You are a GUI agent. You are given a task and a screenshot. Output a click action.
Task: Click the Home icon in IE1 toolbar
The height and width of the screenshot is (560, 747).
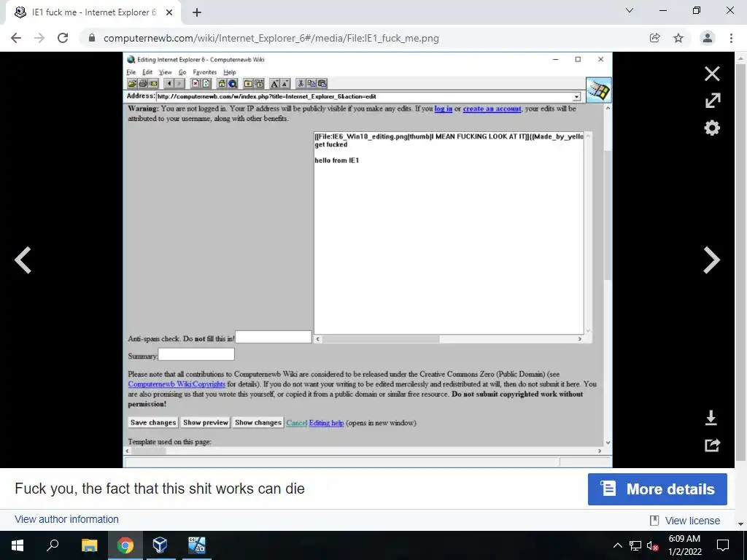tap(222, 84)
